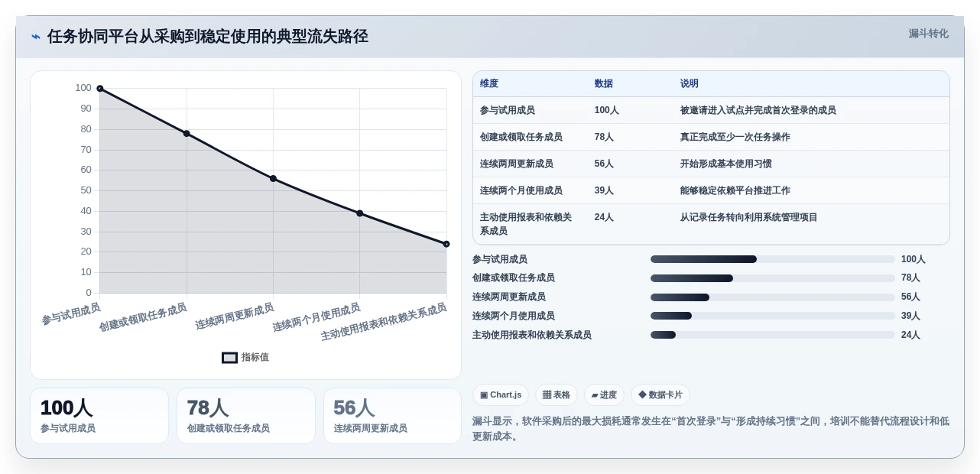Click the summary paragraph starting 漏斗显示

pyautogui.click(x=711, y=428)
